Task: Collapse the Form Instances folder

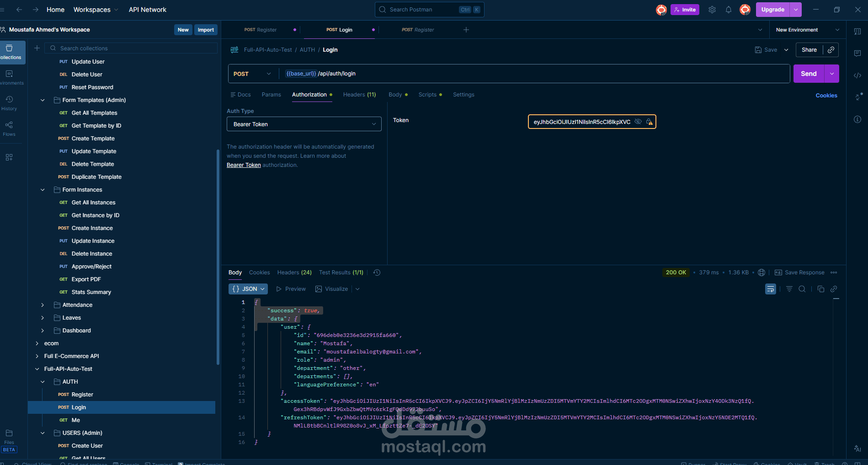Action: (43, 190)
